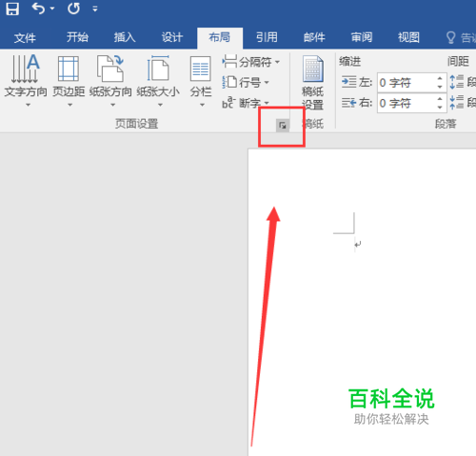
Task: Decrease left indent with down stepper
Action: [x=440, y=87]
